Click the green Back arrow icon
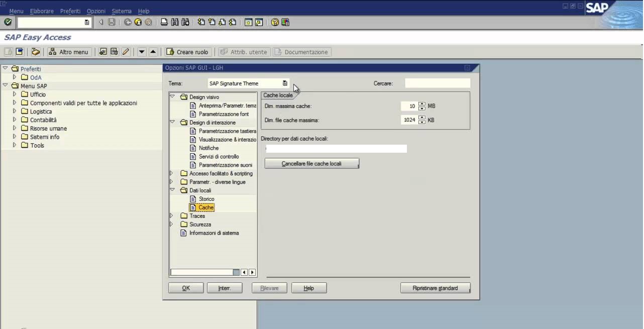 pos(128,22)
